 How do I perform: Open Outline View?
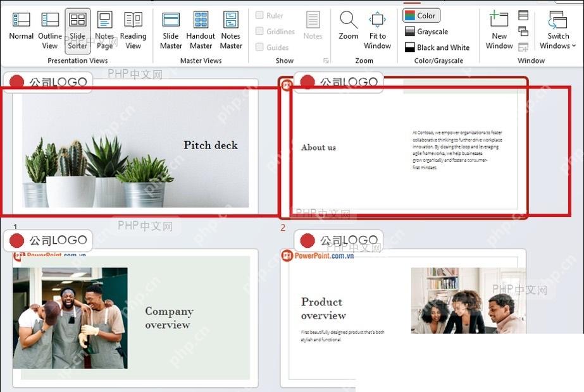click(50, 31)
